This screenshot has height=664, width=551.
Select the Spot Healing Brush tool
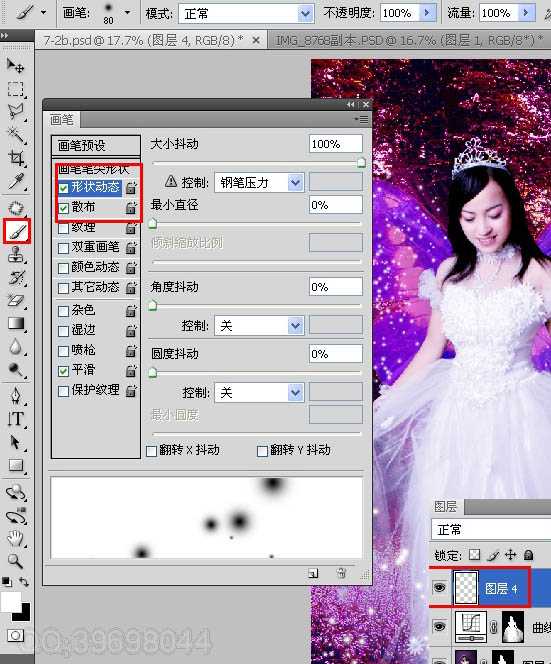point(16,208)
